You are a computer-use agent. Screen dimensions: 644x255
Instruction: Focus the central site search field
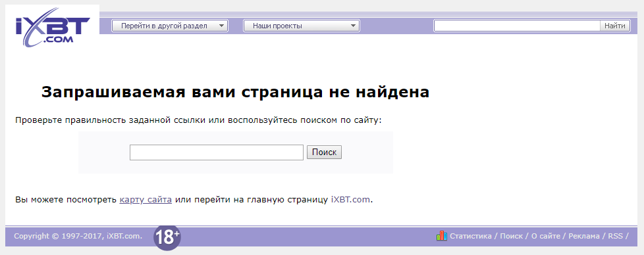coord(217,152)
